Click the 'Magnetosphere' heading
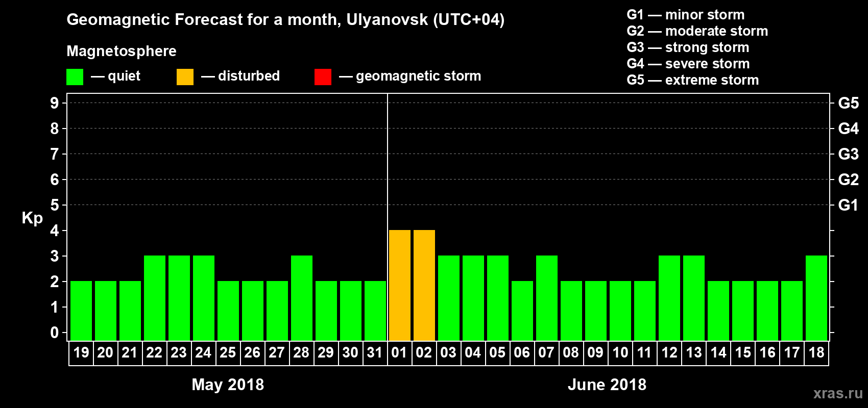Viewport: 868px width, 408px height. [x=122, y=51]
